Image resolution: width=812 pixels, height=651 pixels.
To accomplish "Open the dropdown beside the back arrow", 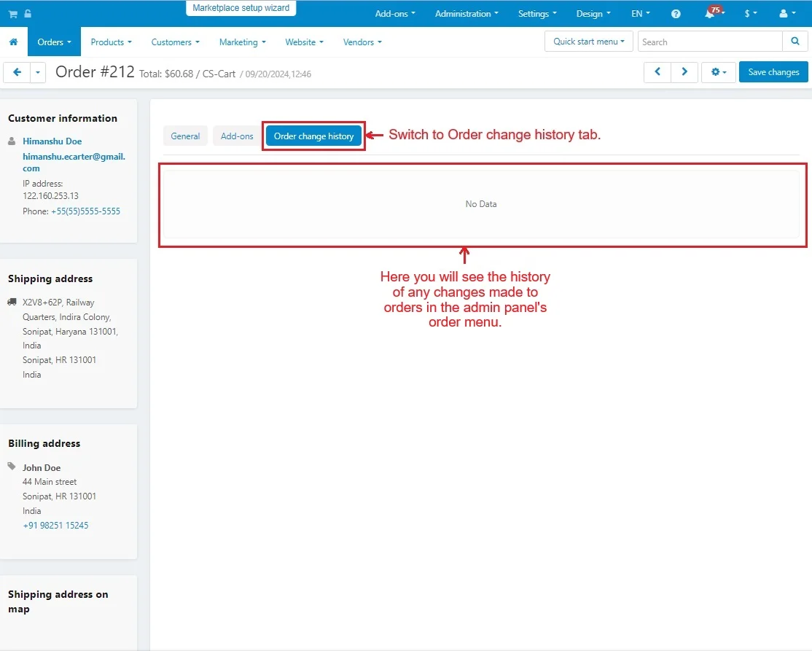I will coord(38,72).
